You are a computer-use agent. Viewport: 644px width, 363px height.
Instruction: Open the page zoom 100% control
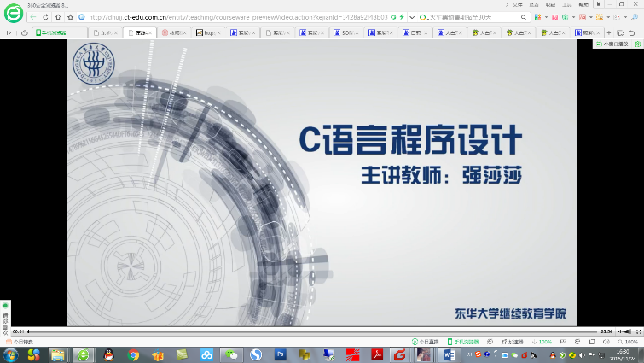coord(628,342)
